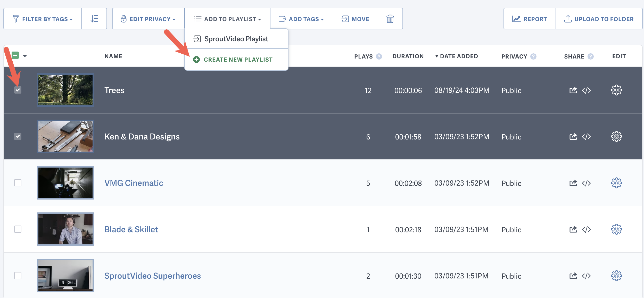Click embed code icon for Blade & Skillet
644x298 pixels.
click(x=586, y=229)
